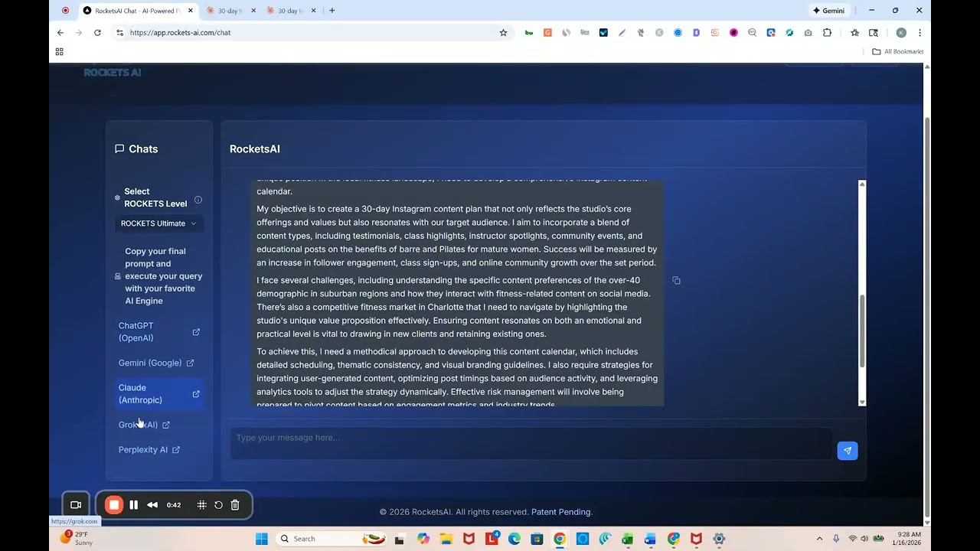
Task: Open a new browser tab
Action: click(332, 11)
